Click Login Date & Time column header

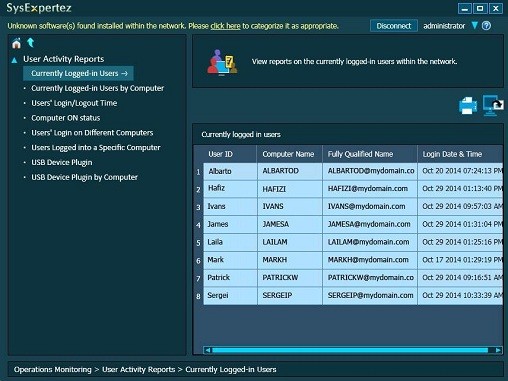coord(460,154)
